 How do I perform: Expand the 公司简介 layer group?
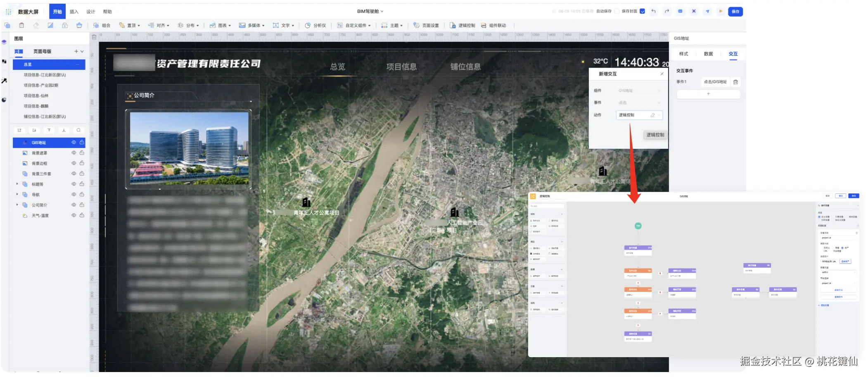(17, 205)
